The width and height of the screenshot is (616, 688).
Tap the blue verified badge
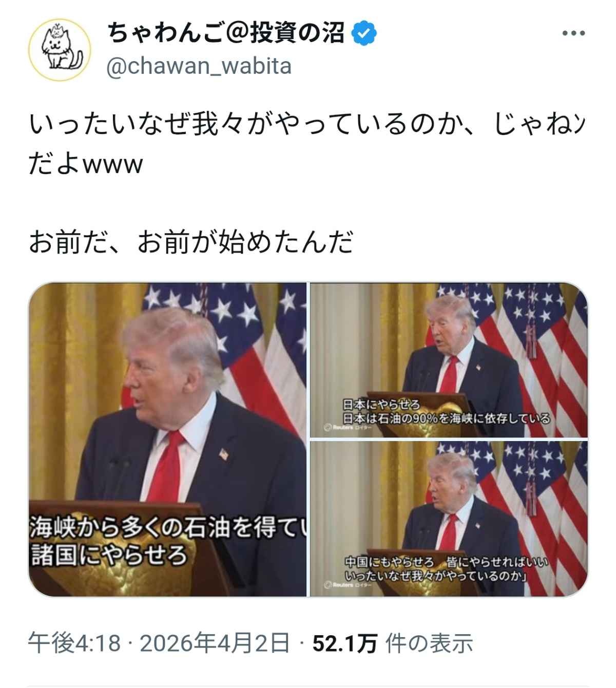(364, 33)
